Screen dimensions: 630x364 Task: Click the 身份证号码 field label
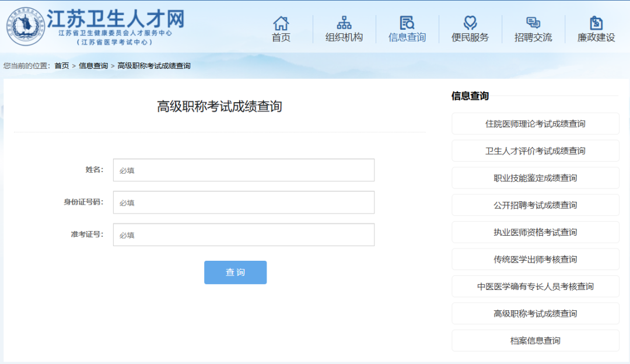[x=83, y=202]
